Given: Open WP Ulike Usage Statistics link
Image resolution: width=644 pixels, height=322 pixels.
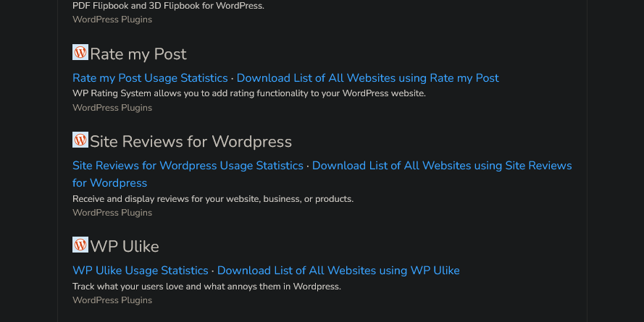Looking at the screenshot, I should tap(140, 271).
